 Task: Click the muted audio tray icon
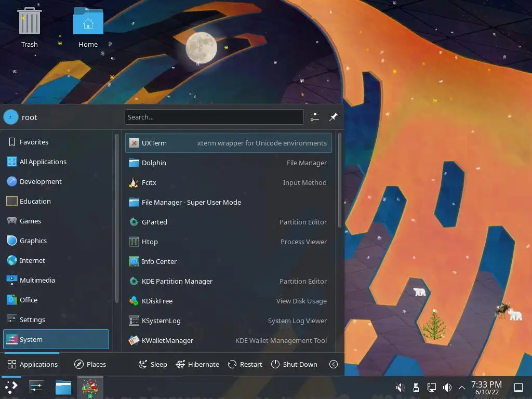coord(401,388)
